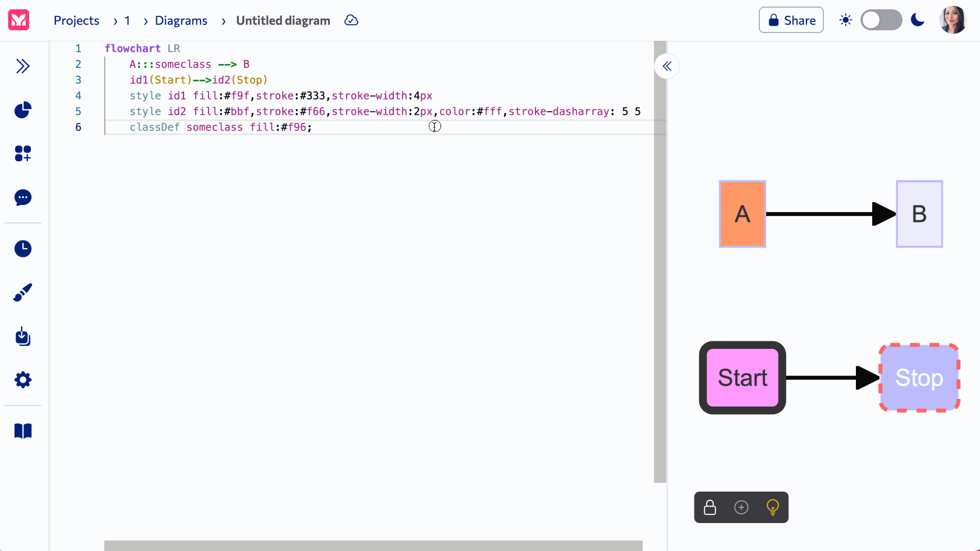Open the comments panel

[23, 197]
